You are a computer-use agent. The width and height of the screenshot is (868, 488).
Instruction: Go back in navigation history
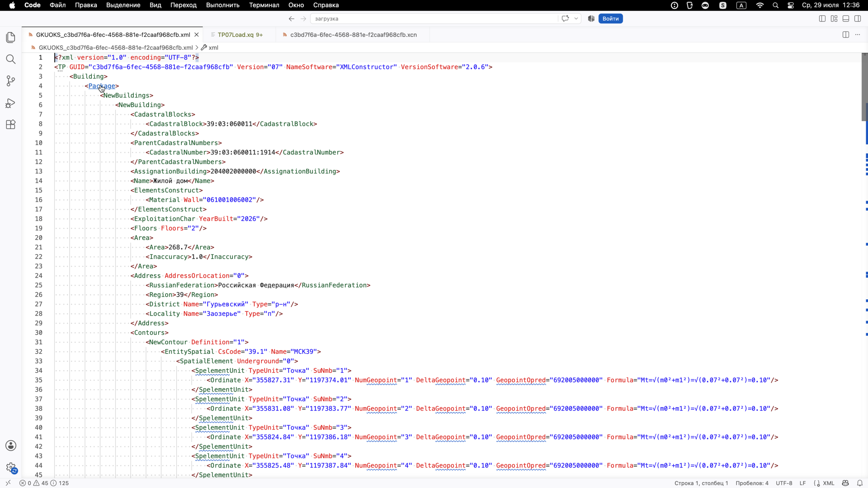[x=292, y=19]
